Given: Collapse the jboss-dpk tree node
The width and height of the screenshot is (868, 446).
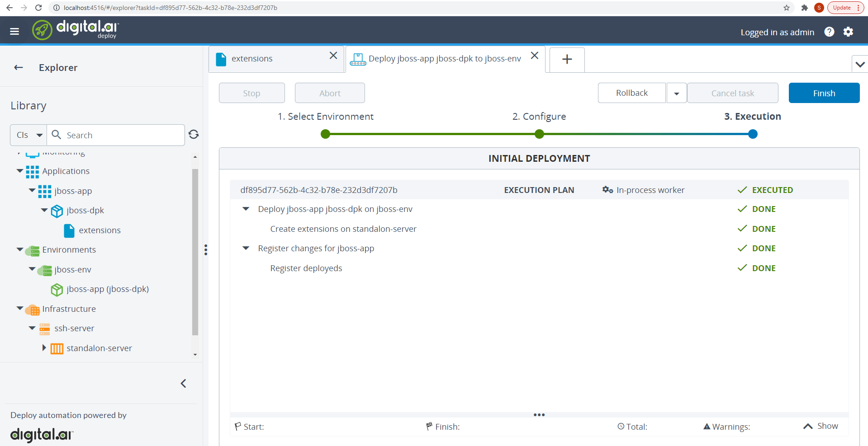Looking at the screenshot, I should [44, 210].
